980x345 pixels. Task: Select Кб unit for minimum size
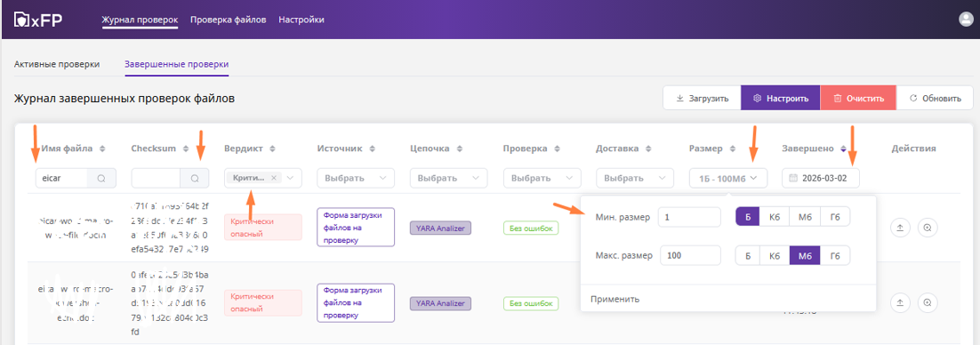[x=775, y=218]
